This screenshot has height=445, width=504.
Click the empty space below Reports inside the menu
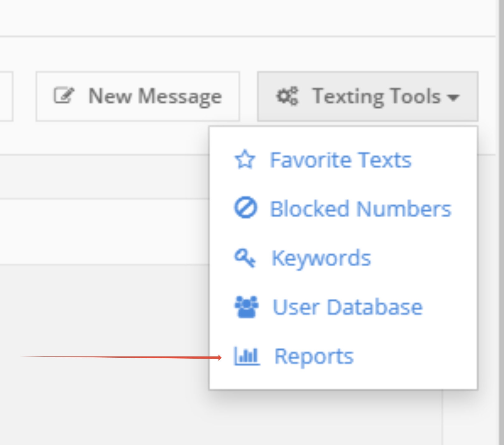point(343,379)
